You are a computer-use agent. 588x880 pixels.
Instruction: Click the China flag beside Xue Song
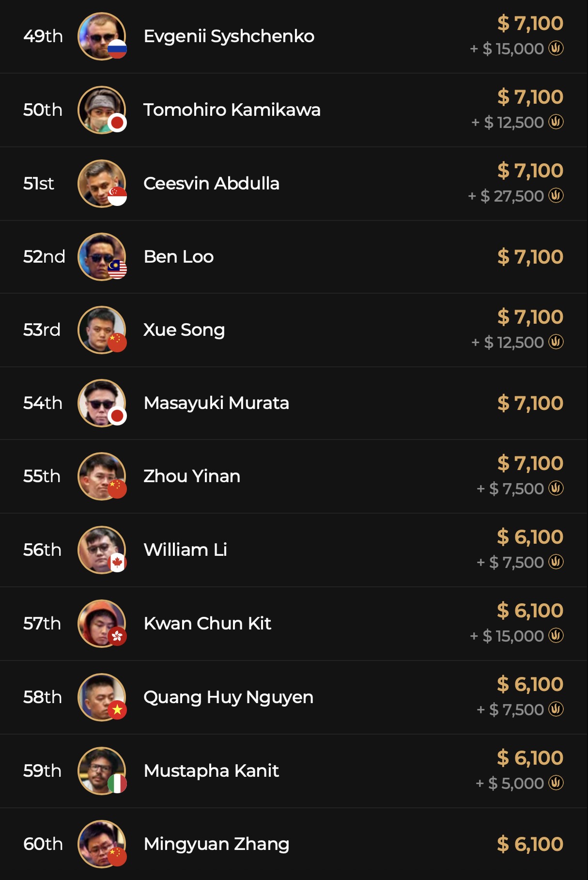coord(117,342)
